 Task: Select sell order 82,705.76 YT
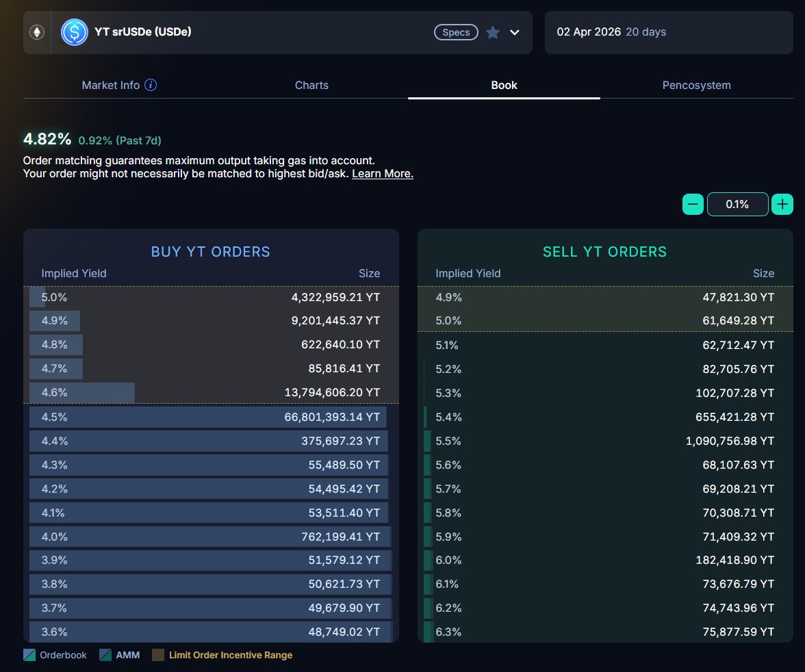point(605,369)
